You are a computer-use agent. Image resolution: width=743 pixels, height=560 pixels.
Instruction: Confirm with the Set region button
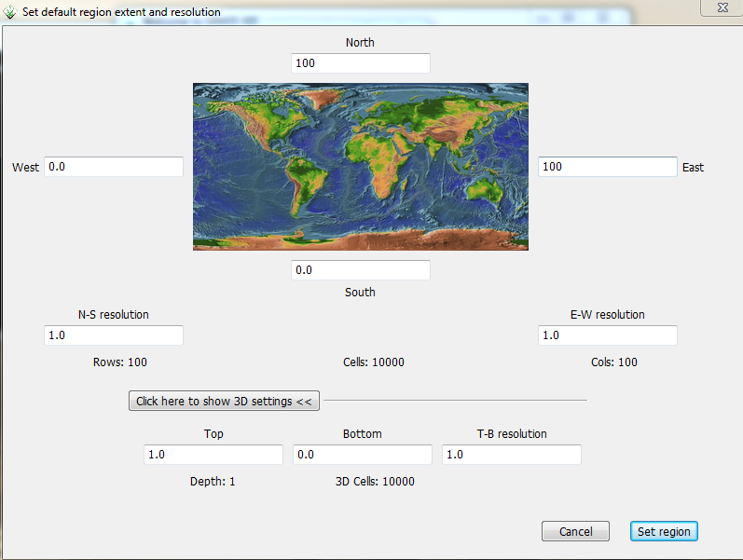664,531
